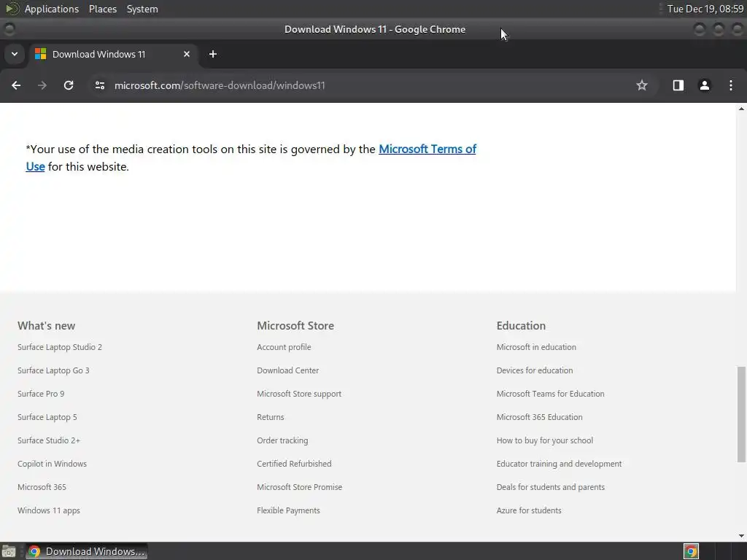This screenshot has height=560, width=747.
Task: Open Deals for students and parents
Action: (x=550, y=487)
